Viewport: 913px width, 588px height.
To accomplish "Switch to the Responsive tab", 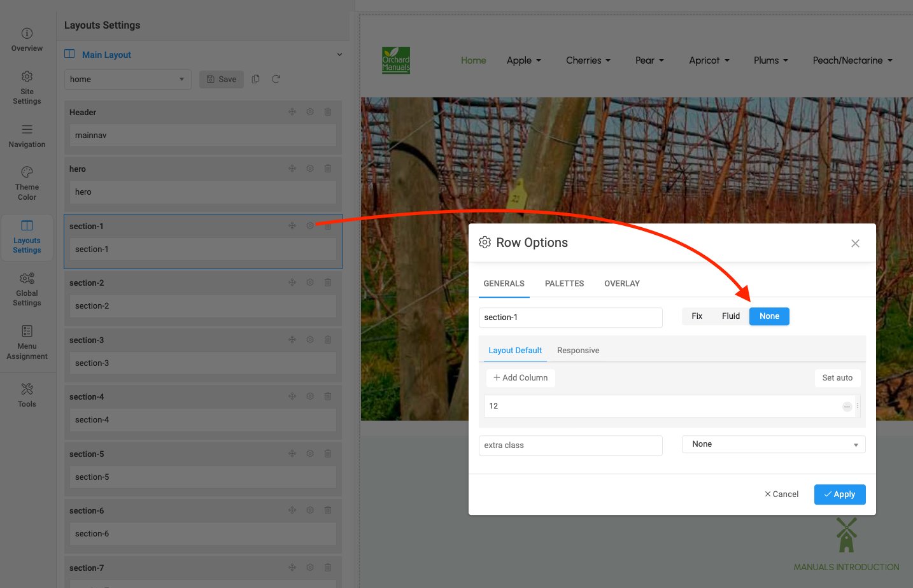I will pos(578,351).
